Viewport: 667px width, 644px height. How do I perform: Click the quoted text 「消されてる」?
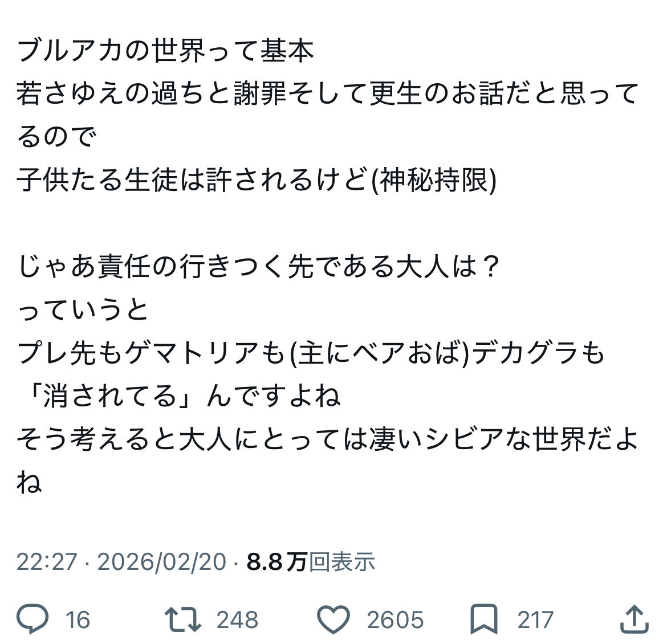[108, 396]
